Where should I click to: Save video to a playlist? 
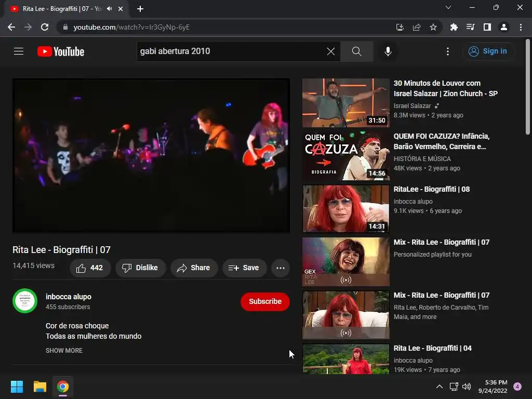point(244,268)
